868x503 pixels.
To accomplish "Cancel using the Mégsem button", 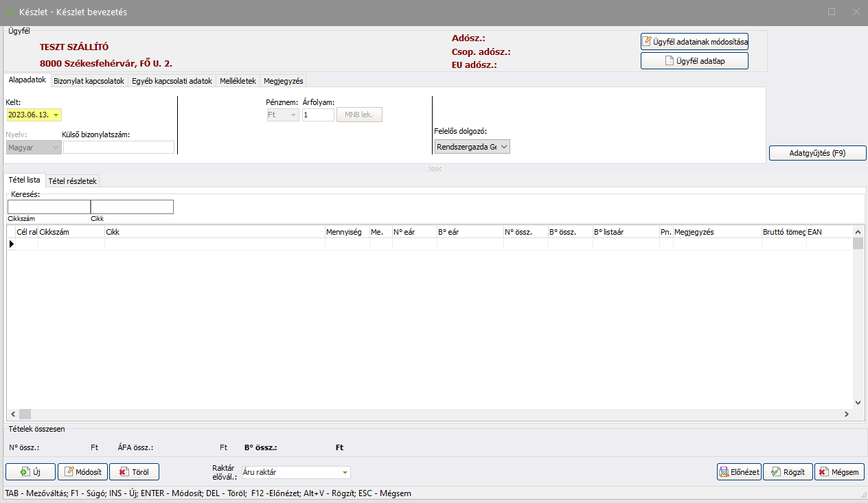I will [x=839, y=472].
